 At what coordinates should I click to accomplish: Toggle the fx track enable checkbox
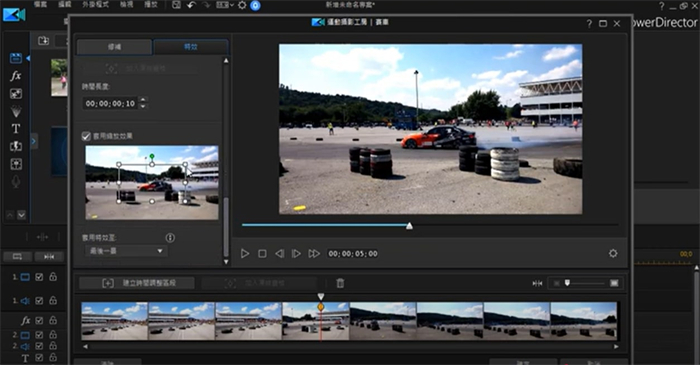tap(39, 320)
